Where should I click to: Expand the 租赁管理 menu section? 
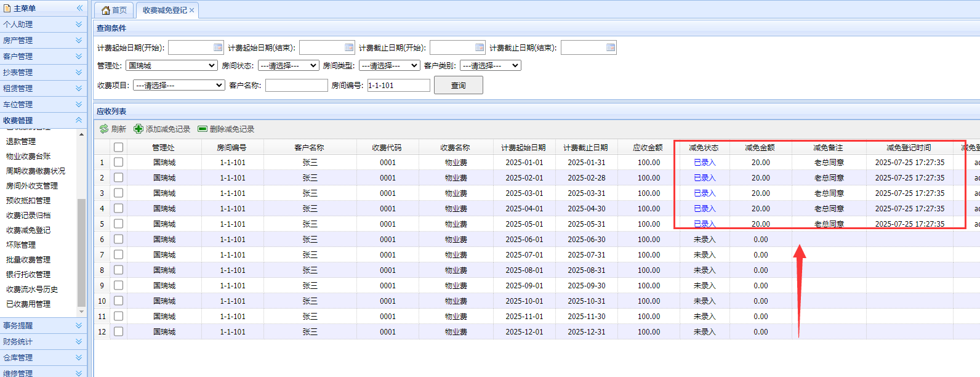pyautogui.click(x=43, y=88)
